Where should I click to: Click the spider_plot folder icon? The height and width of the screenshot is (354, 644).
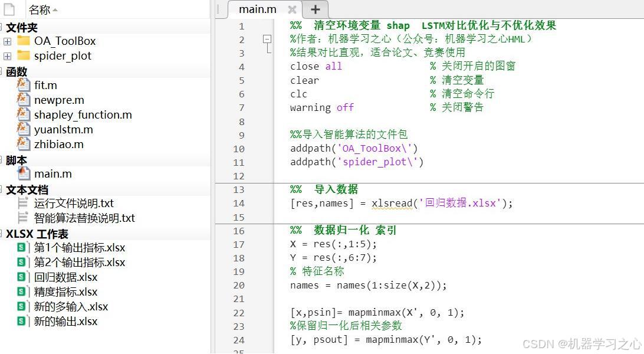point(24,55)
